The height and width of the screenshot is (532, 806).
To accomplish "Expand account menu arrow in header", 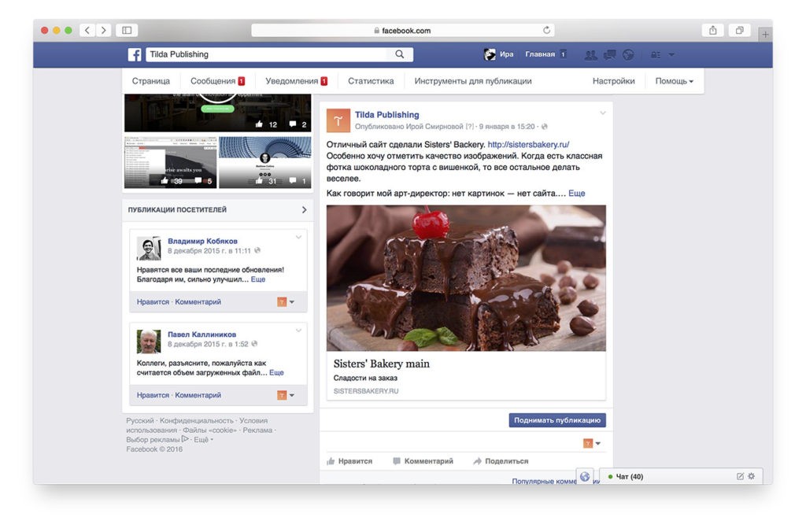I will (x=671, y=54).
